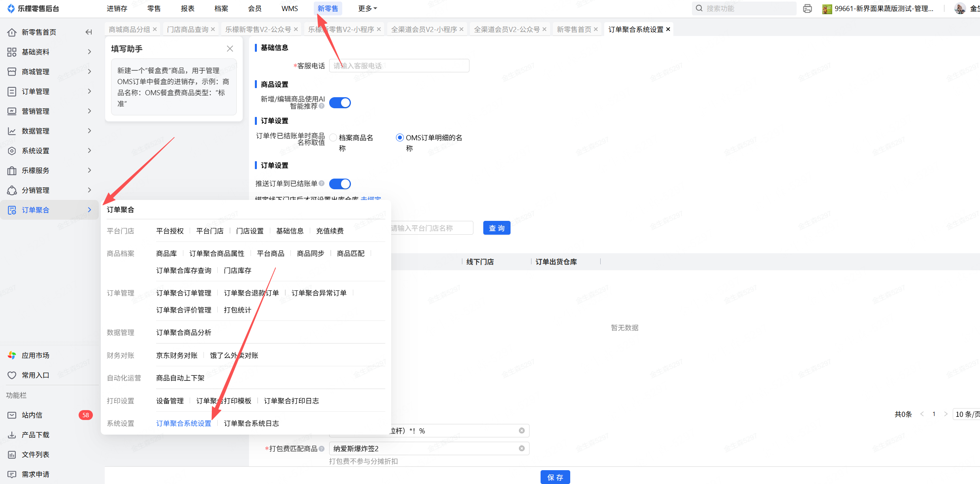Click the 客服电话 input field
The height and width of the screenshot is (484, 980).
[x=399, y=66]
